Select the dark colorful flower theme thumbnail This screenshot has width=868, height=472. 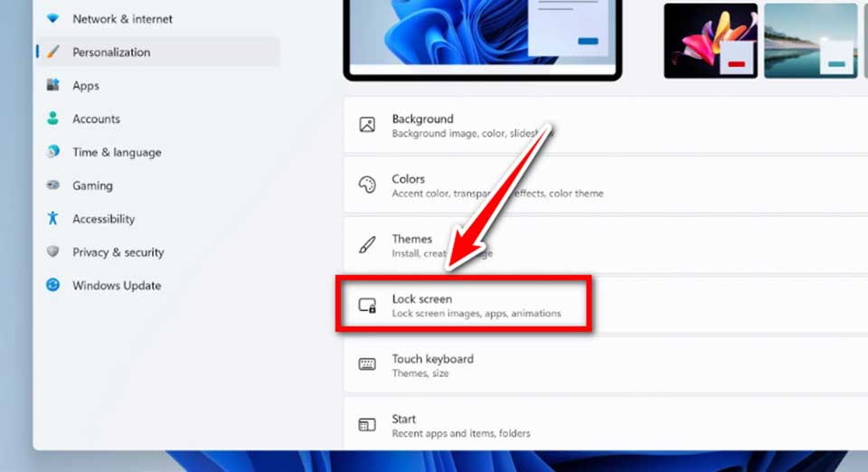711,41
